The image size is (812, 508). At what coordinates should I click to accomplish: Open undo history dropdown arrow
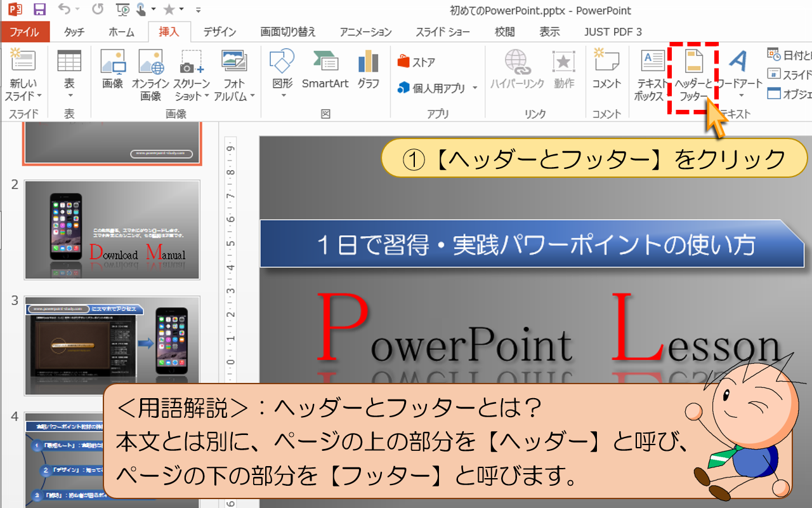[77, 10]
